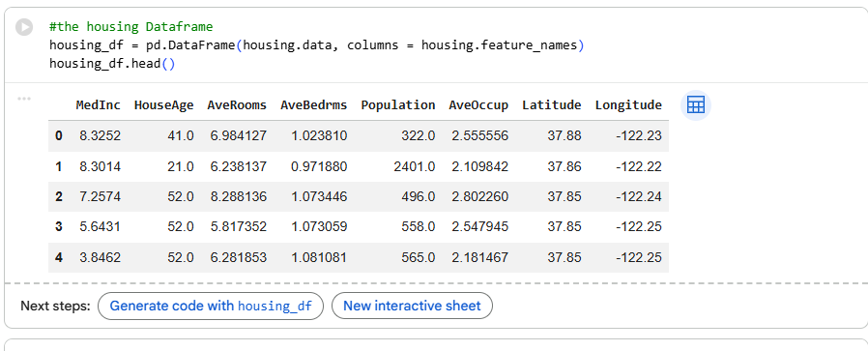The image size is (868, 351).
Task: Select AveBedrms value 0.971880
Action: coord(319,166)
